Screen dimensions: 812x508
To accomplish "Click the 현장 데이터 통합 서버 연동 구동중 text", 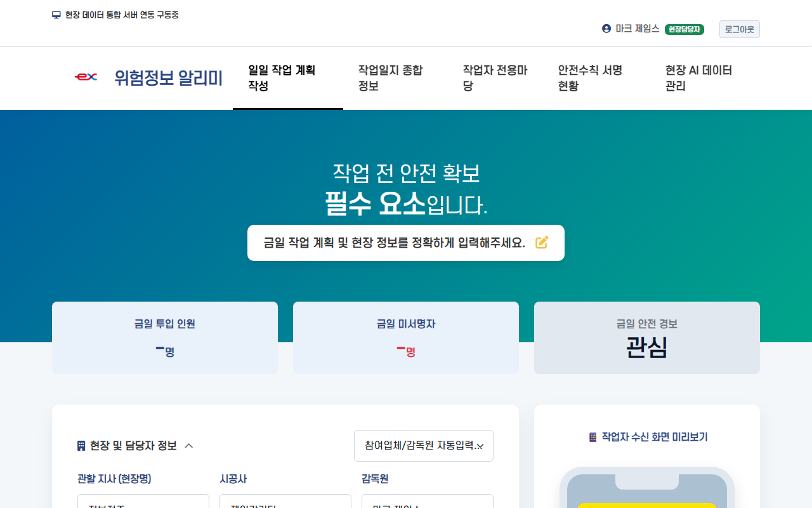I will (x=122, y=15).
